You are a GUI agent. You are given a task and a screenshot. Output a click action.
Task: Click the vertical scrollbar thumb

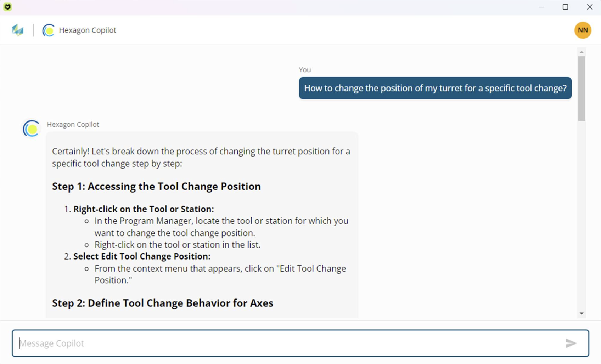point(582,89)
